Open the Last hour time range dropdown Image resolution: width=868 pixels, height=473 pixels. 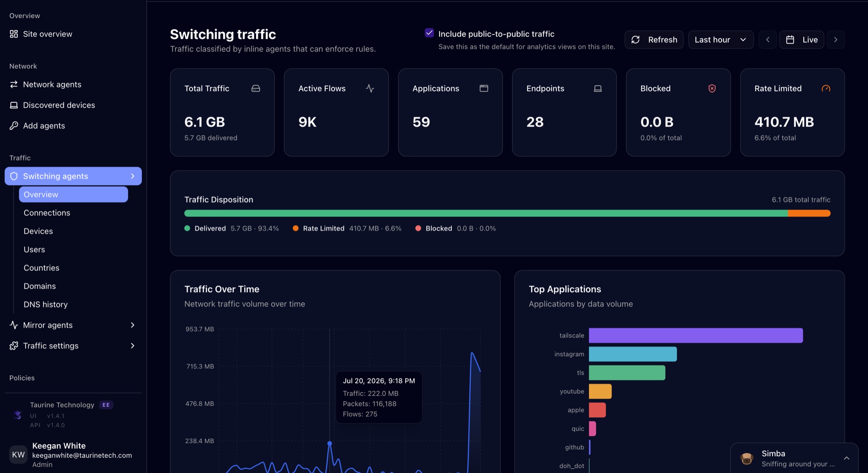coord(721,39)
